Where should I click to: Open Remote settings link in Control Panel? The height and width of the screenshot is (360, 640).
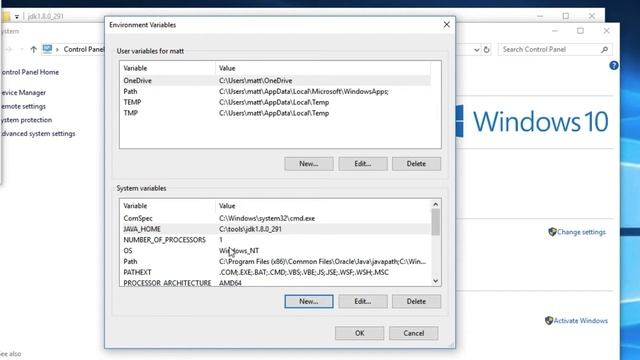point(23,106)
